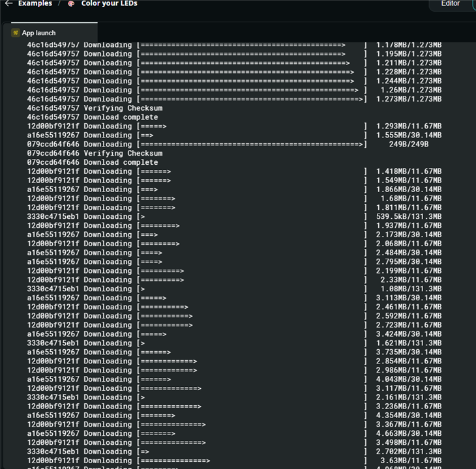
Task: Click the 2.068MB/11.67MB progress value
Action: click(x=409, y=244)
